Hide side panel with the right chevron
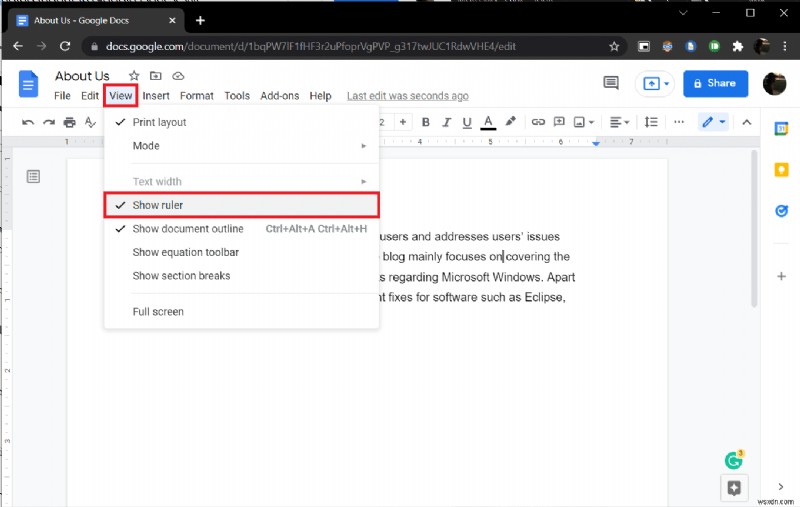This screenshot has width=800, height=507. click(x=781, y=486)
